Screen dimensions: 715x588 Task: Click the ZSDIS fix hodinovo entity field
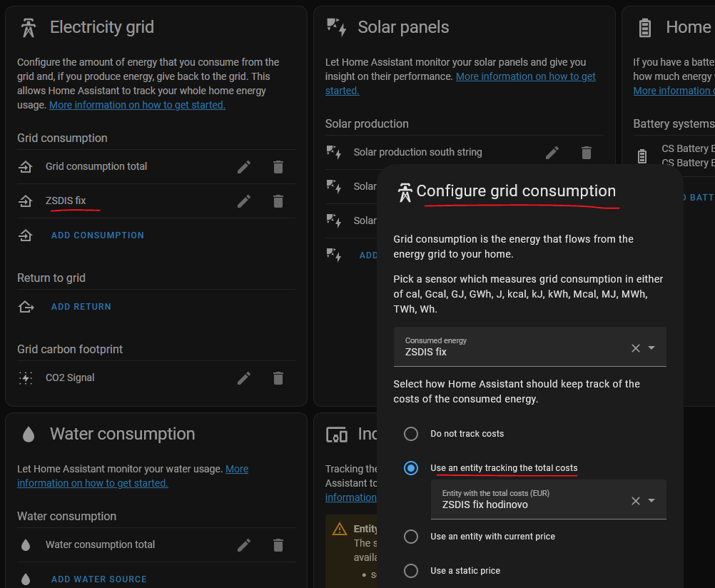pos(549,500)
